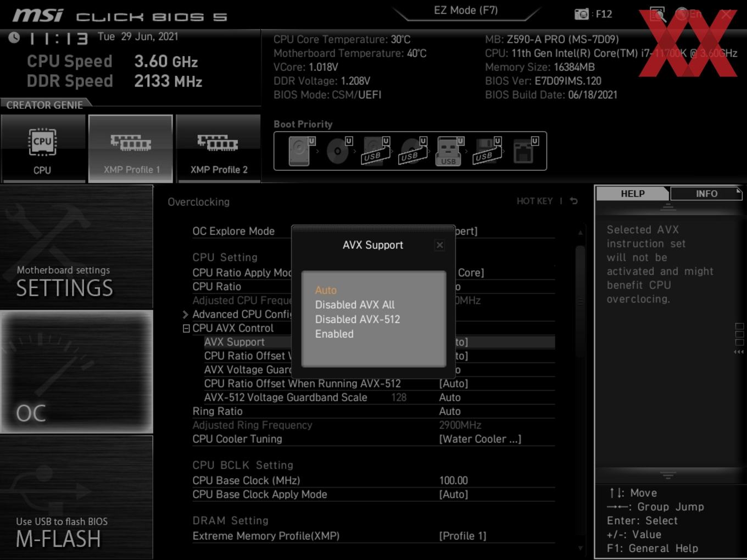Open the BIOS search magnifier icon

click(657, 14)
